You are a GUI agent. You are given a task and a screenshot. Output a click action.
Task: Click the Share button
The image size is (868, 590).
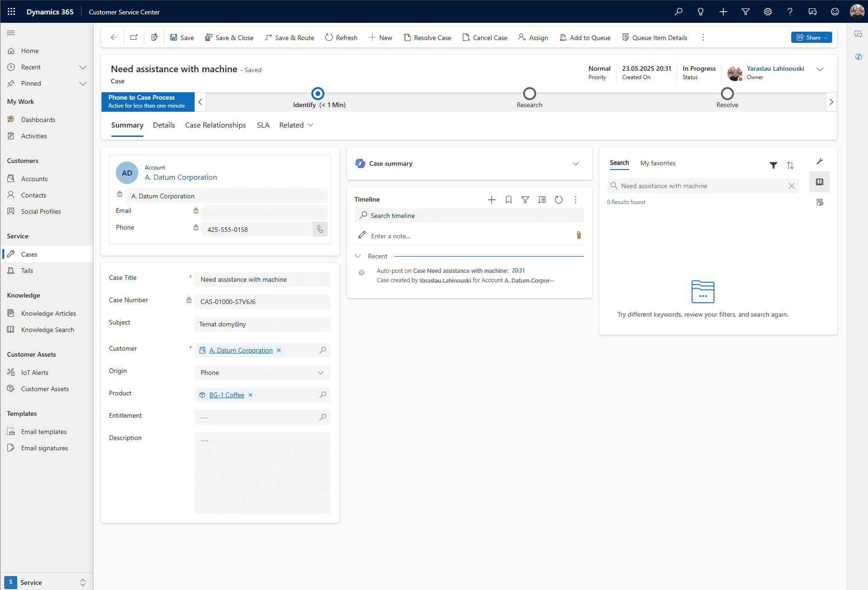pos(811,37)
